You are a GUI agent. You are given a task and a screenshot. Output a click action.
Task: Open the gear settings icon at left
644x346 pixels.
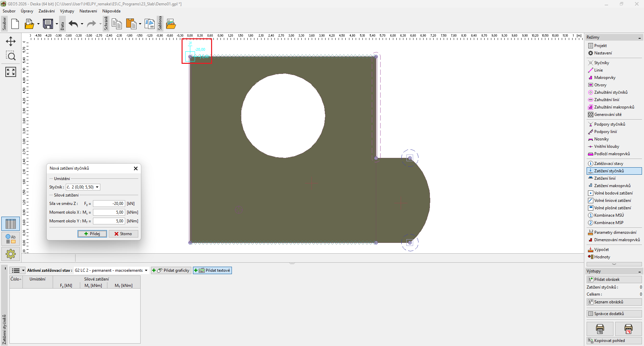pos(11,254)
